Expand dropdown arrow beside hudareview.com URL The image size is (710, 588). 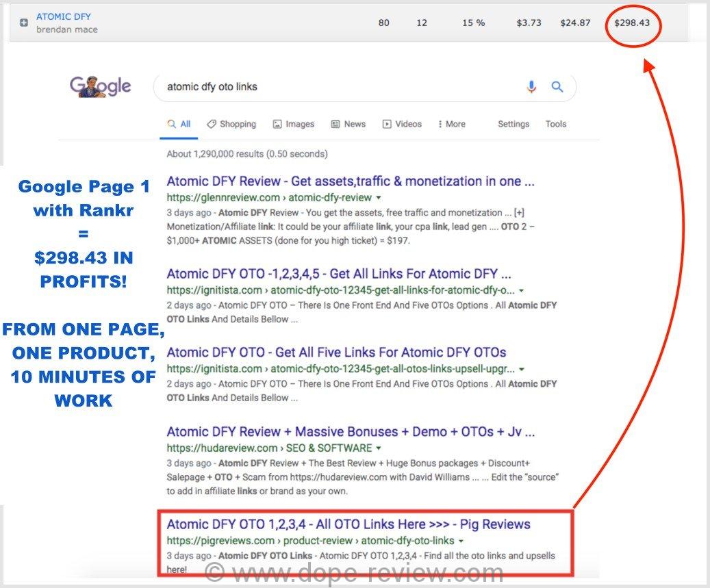379,448
